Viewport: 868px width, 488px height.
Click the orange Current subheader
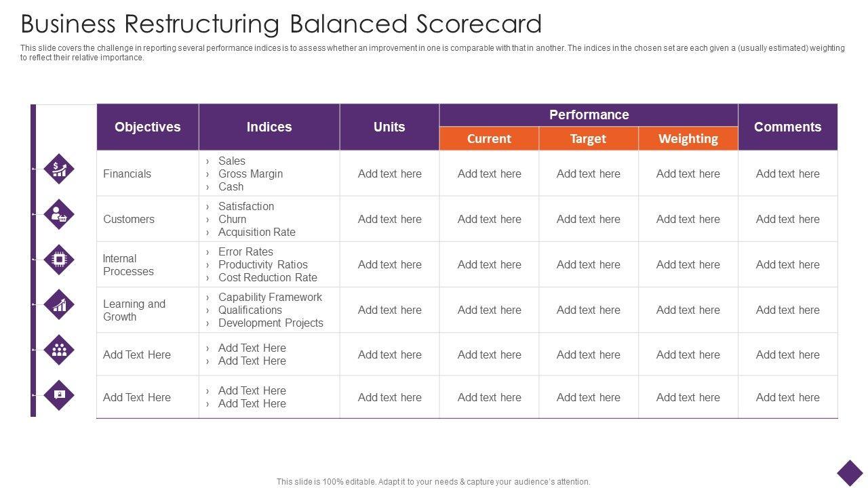tap(489, 138)
